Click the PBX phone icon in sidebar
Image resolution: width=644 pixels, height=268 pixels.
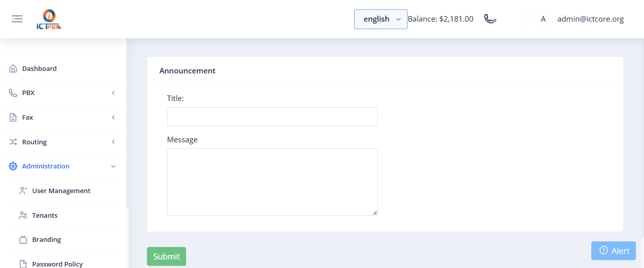13,93
